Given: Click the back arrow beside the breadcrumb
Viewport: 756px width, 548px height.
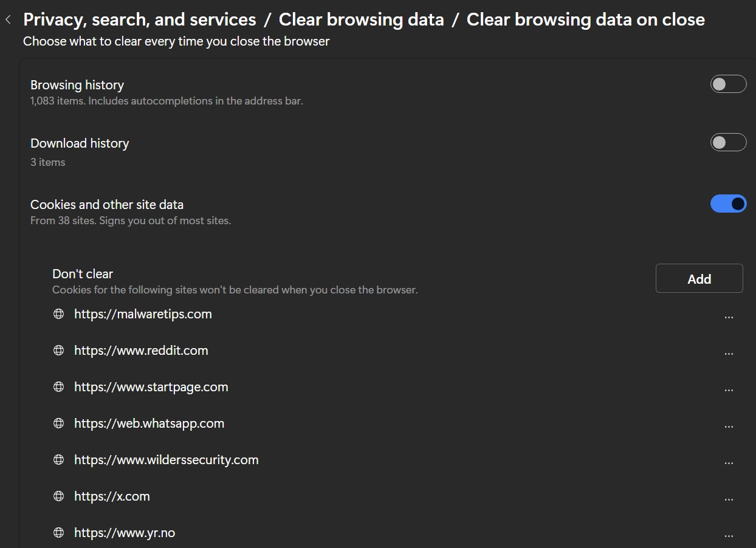Looking at the screenshot, I should tap(8, 20).
